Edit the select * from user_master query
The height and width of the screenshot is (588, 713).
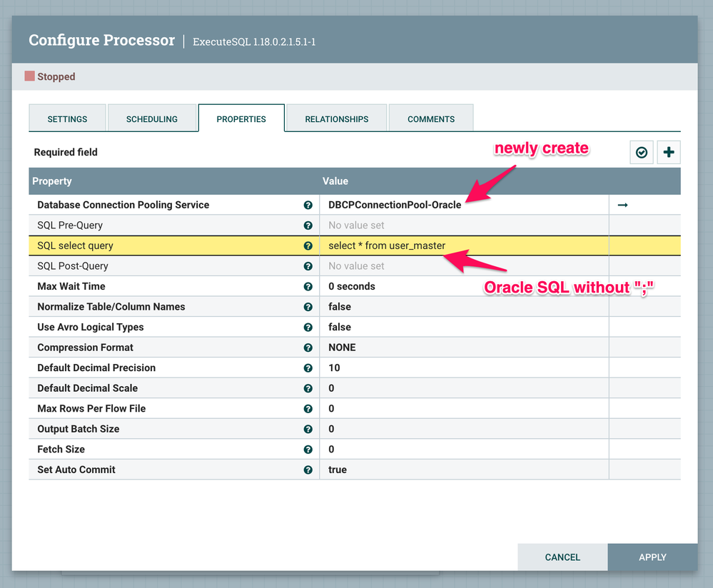coord(464,246)
